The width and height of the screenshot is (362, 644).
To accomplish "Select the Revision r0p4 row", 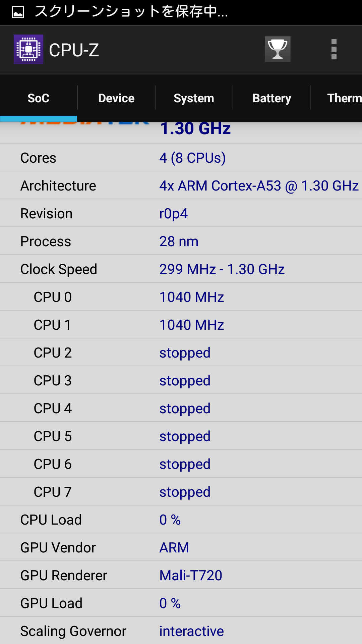I will 181,213.
